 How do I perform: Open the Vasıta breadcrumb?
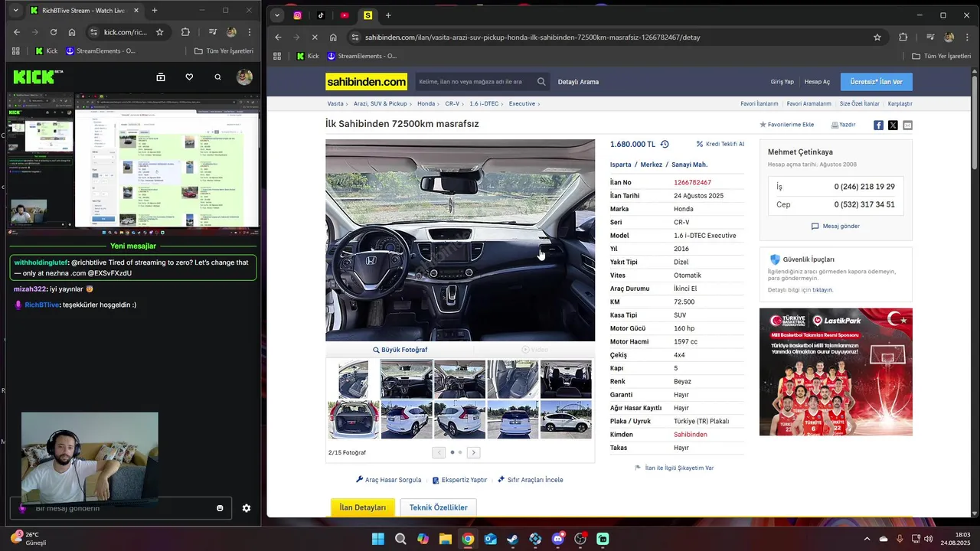click(335, 103)
